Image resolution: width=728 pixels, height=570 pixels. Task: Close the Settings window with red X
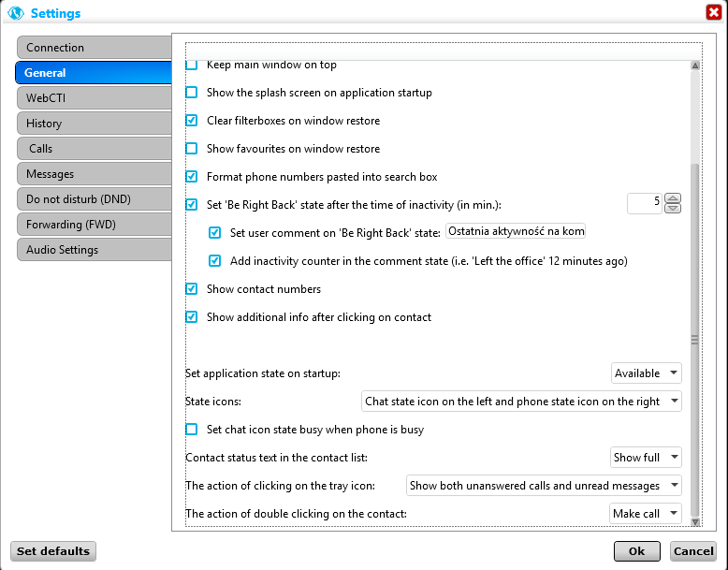click(x=713, y=12)
